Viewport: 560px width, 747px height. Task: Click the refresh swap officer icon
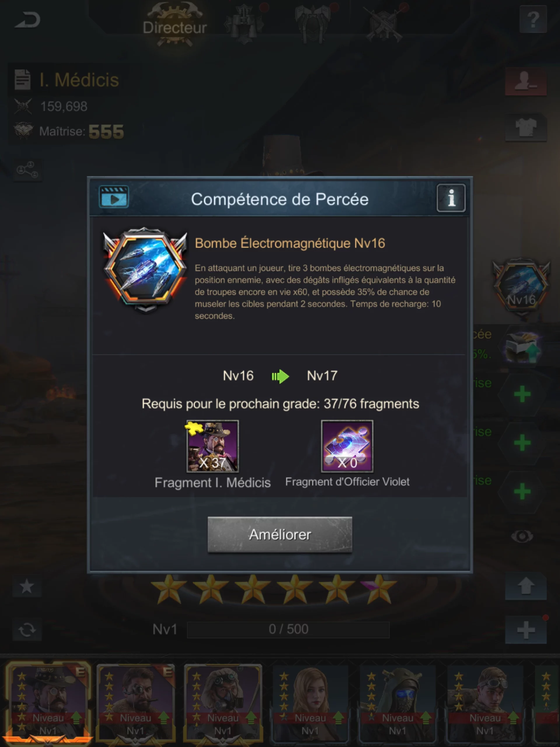pos(27,630)
